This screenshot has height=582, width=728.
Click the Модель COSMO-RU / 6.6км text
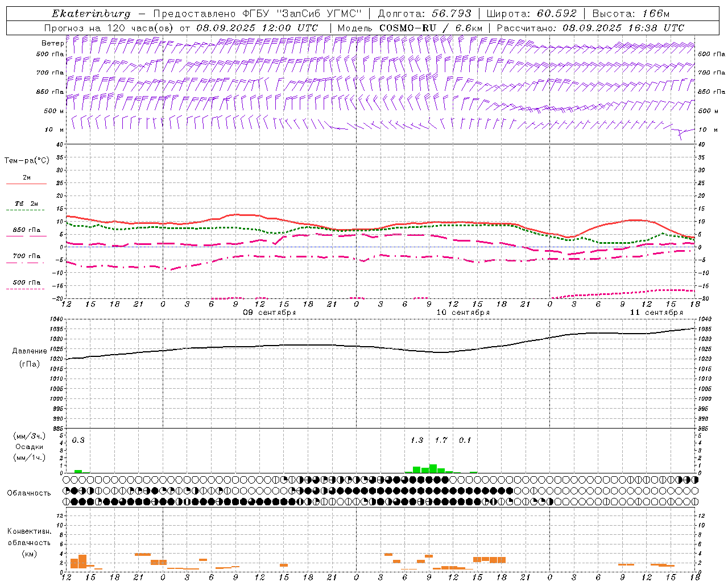point(409,28)
